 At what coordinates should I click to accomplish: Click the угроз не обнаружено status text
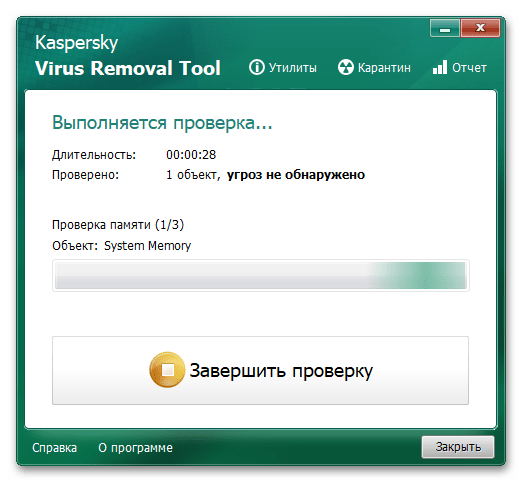tap(296, 175)
